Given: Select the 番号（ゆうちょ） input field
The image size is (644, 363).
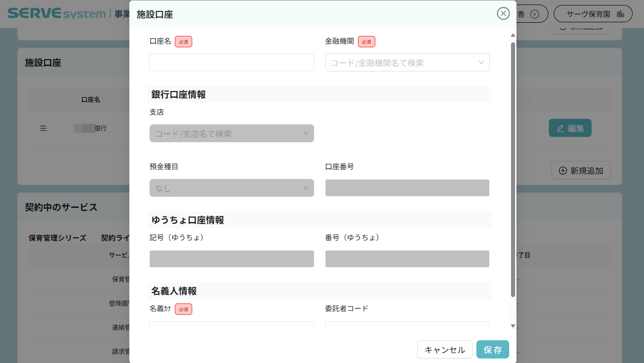Looking at the screenshot, I should coord(407,259).
